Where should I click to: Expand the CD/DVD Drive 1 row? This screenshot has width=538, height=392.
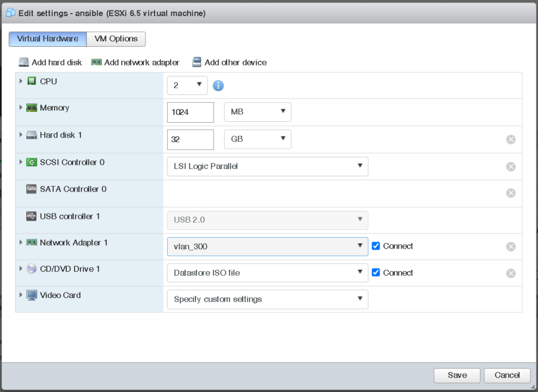coord(21,269)
